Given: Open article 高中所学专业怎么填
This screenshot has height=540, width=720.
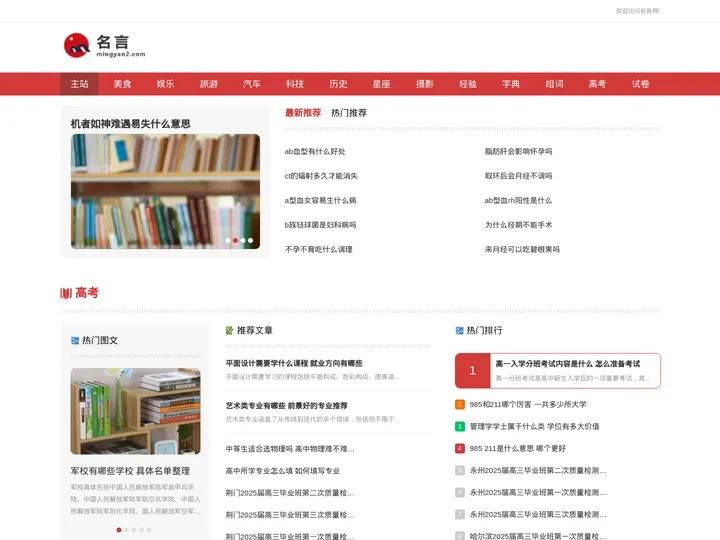Looking at the screenshot, I should click(x=282, y=471).
